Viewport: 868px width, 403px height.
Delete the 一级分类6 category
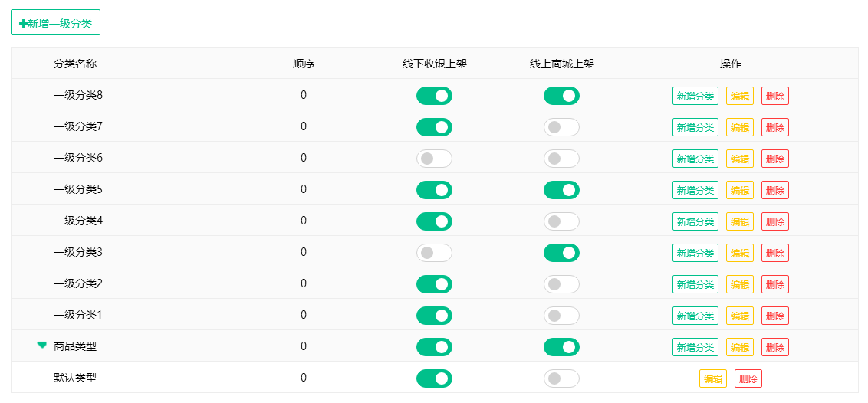click(774, 159)
